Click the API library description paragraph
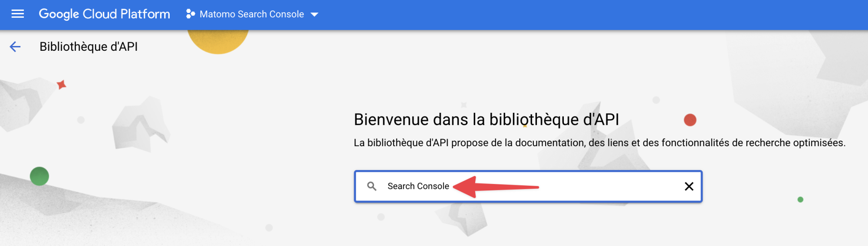This screenshot has width=868, height=246. pyautogui.click(x=599, y=143)
